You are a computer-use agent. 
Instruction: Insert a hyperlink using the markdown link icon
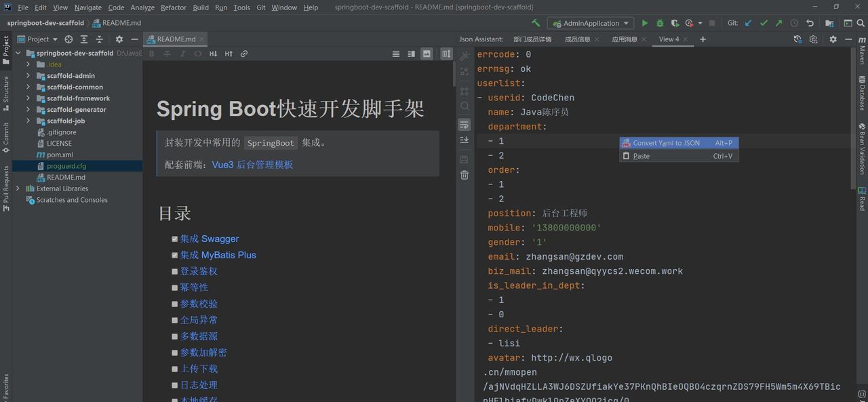click(243, 54)
